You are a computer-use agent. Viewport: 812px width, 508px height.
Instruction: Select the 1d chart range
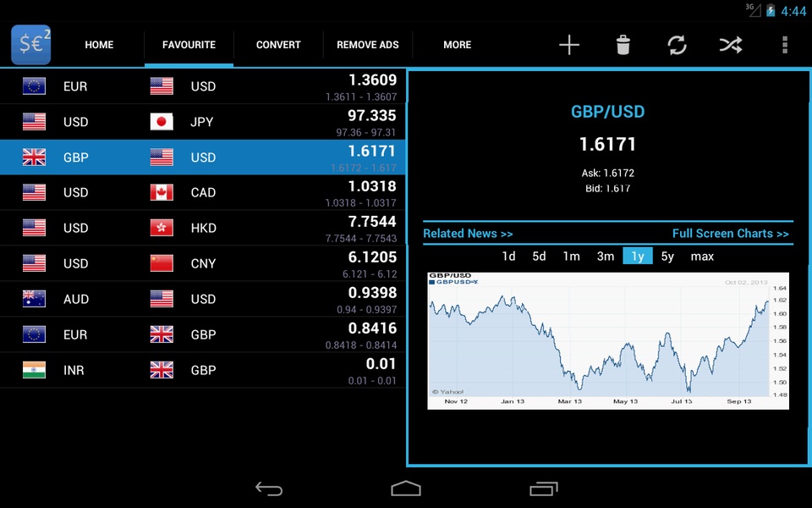tap(508, 256)
